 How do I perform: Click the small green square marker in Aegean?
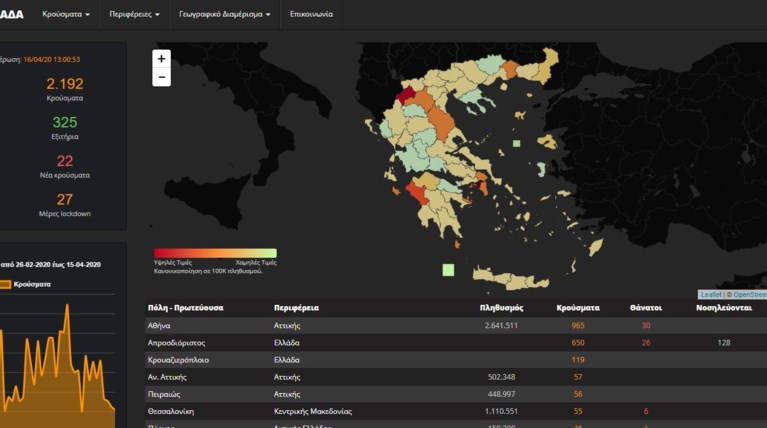click(x=517, y=143)
